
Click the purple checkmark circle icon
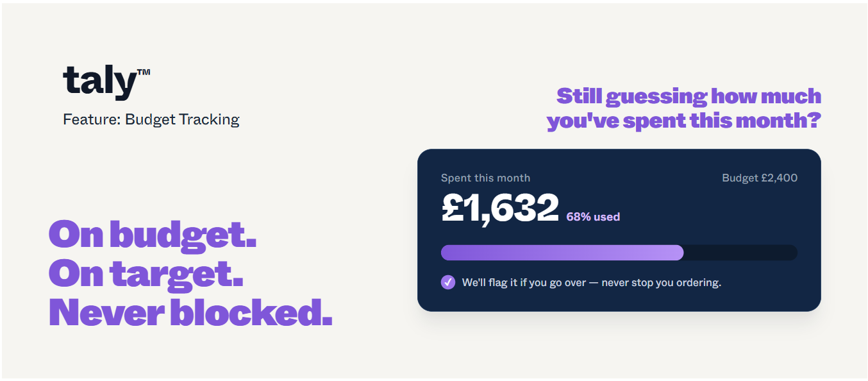point(448,282)
